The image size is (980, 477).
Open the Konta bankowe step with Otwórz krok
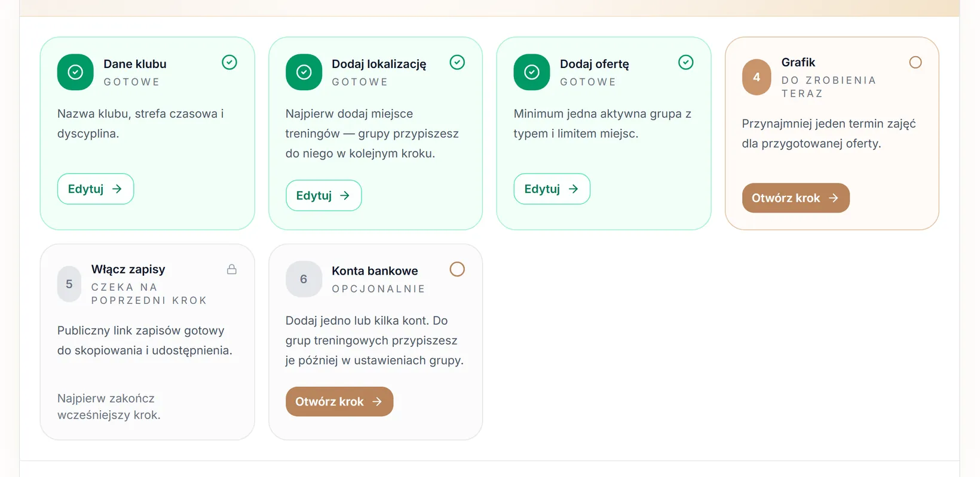click(339, 401)
